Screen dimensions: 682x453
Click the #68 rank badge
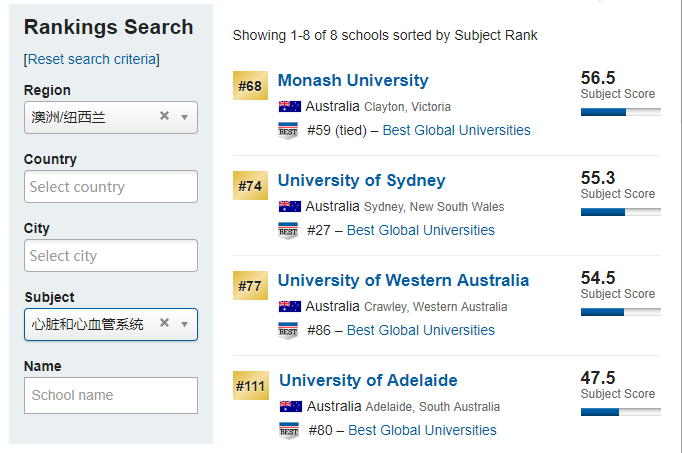click(250, 86)
